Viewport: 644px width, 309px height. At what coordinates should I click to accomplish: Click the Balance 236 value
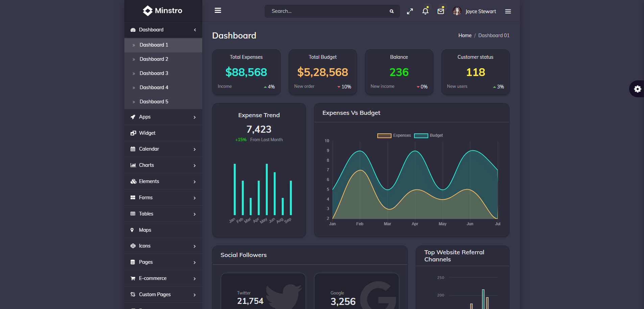click(399, 72)
